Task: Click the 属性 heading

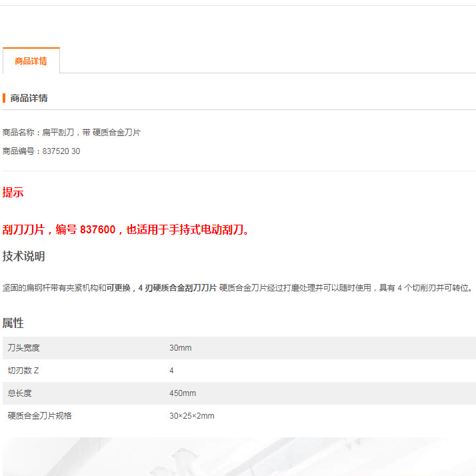Action: coord(13,323)
